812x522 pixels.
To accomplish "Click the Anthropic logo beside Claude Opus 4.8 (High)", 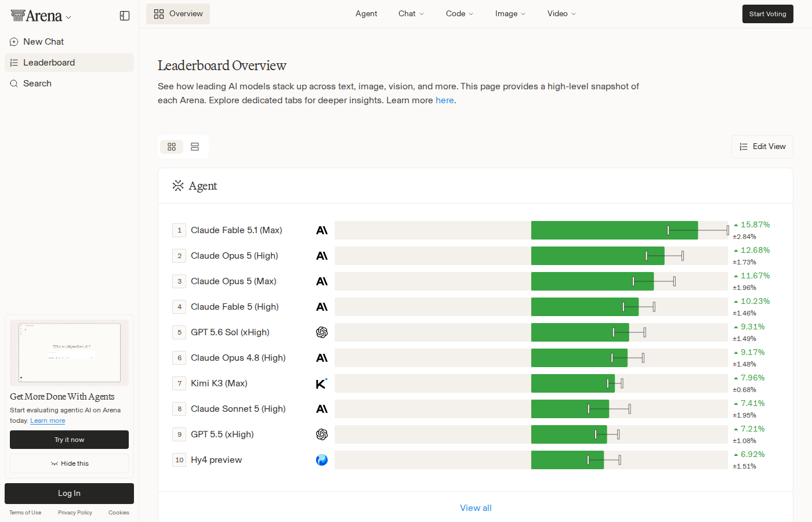I will point(322,358).
